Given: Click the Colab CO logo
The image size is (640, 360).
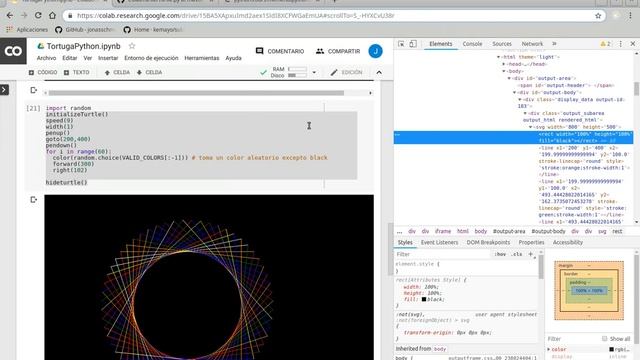Looking at the screenshot, I should point(13,51).
